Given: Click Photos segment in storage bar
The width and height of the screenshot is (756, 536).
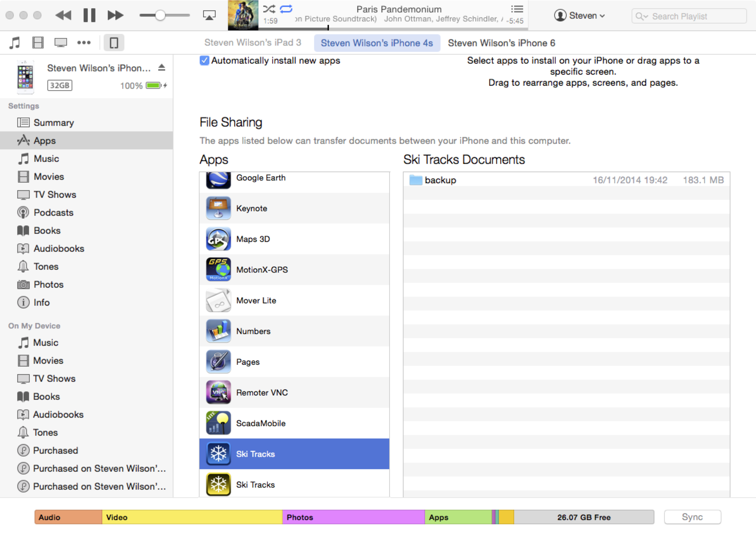Looking at the screenshot, I should (x=353, y=517).
